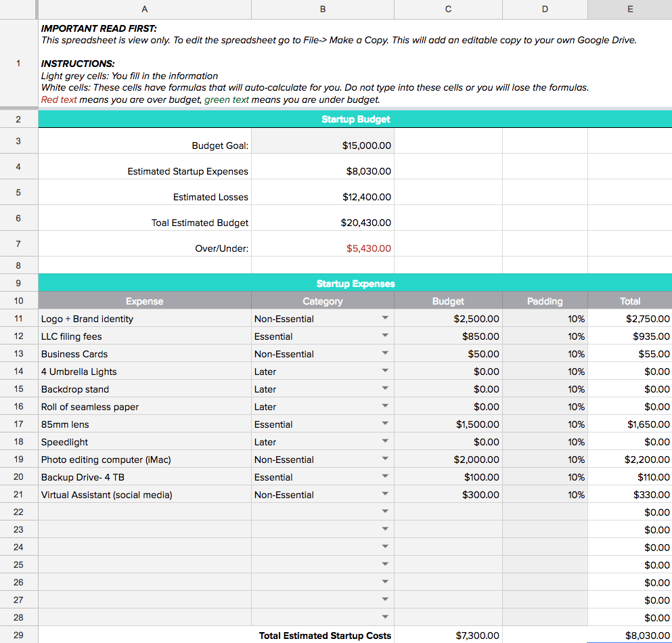Select the red Over/Under amount
The height and width of the screenshot is (643, 672).
point(322,248)
